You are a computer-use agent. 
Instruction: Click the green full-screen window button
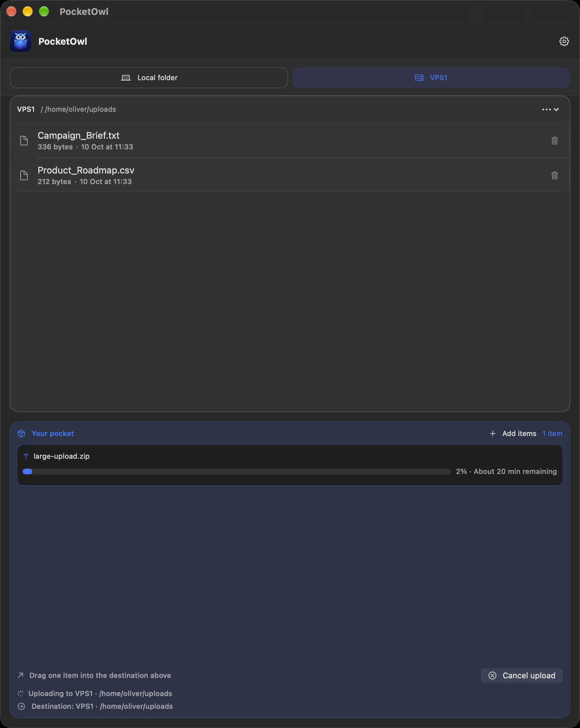pos(44,12)
